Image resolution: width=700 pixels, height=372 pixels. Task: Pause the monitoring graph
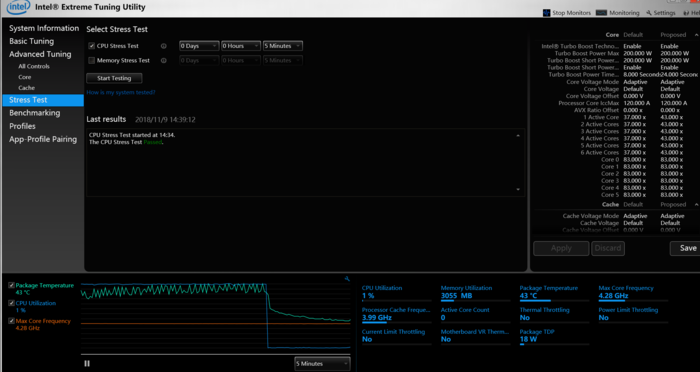click(x=87, y=364)
